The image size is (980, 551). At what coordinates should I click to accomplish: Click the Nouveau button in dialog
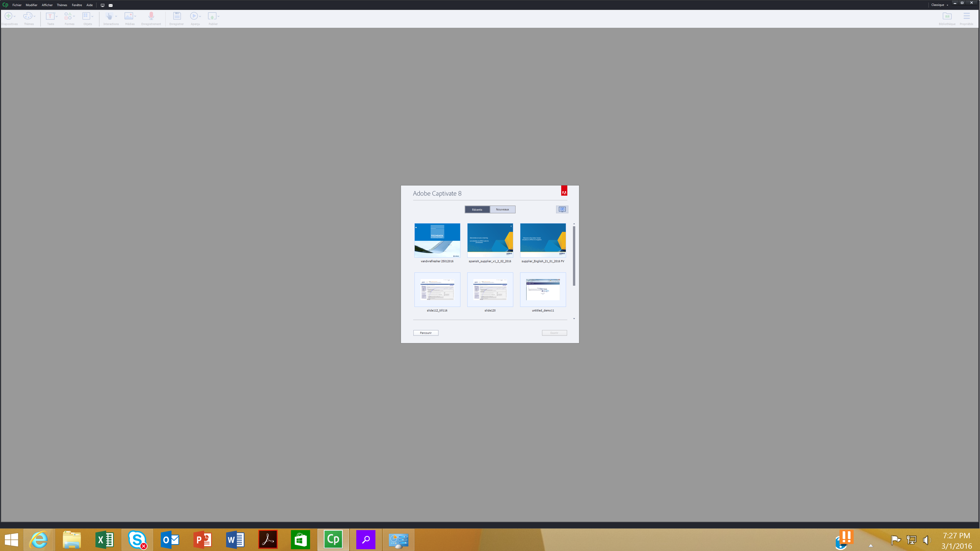503,209
